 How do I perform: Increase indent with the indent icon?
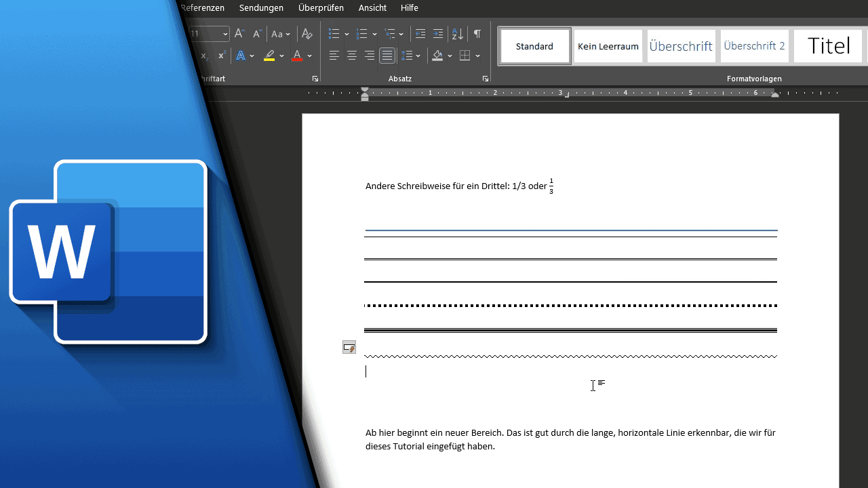438,34
